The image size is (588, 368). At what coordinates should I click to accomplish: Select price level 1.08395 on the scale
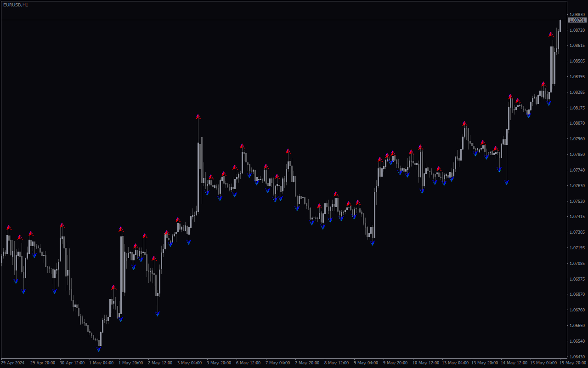coord(577,76)
